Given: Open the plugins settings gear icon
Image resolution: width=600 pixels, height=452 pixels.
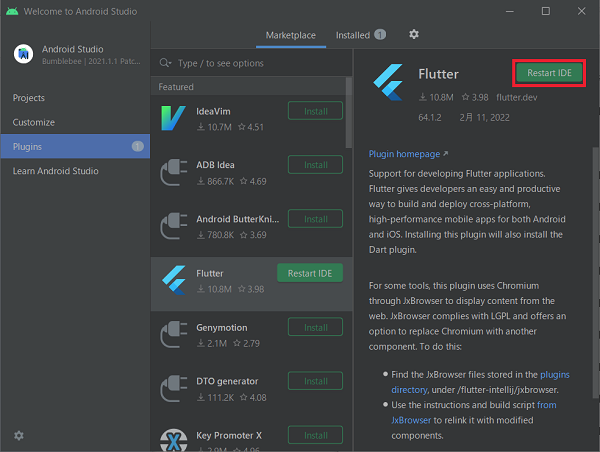Looking at the screenshot, I should coord(414,34).
